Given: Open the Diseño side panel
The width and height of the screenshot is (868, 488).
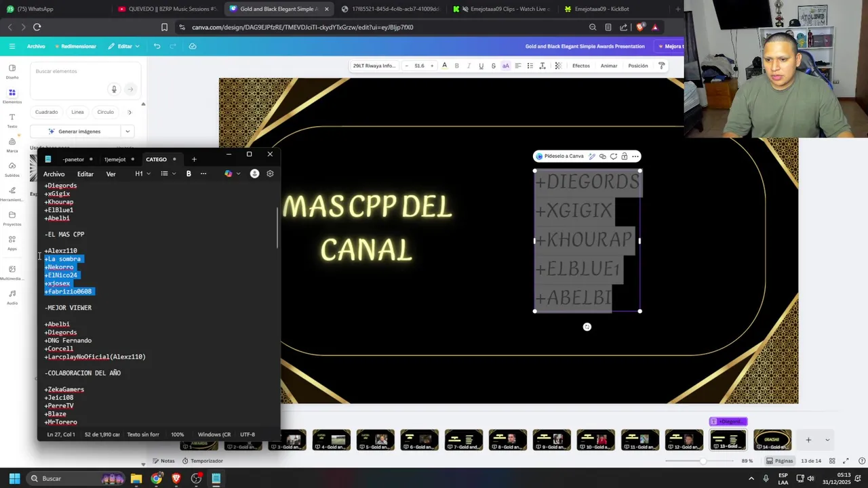Looking at the screenshot, I should point(12,71).
